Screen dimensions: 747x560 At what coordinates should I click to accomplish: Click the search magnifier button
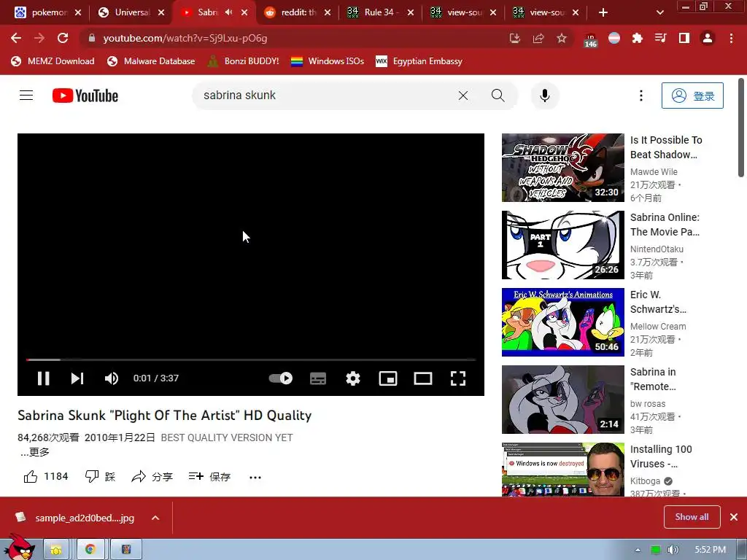pyautogui.click(x=498, y=96)
